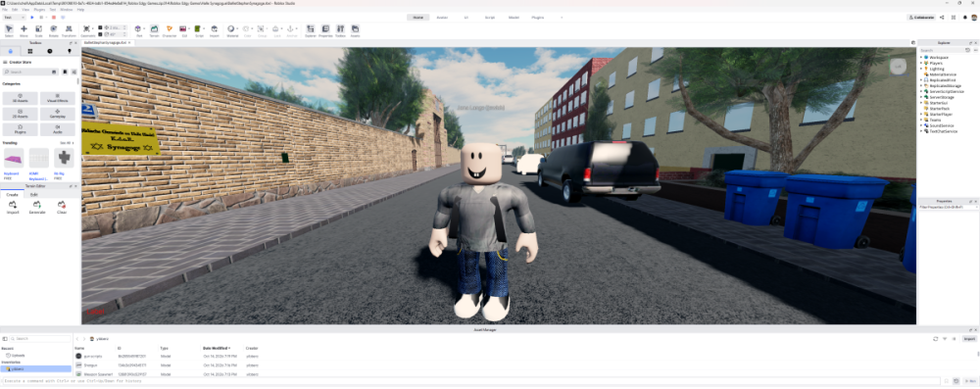Click the Terrain Editor Import button
Screen dimensions: 980x389
13,208
